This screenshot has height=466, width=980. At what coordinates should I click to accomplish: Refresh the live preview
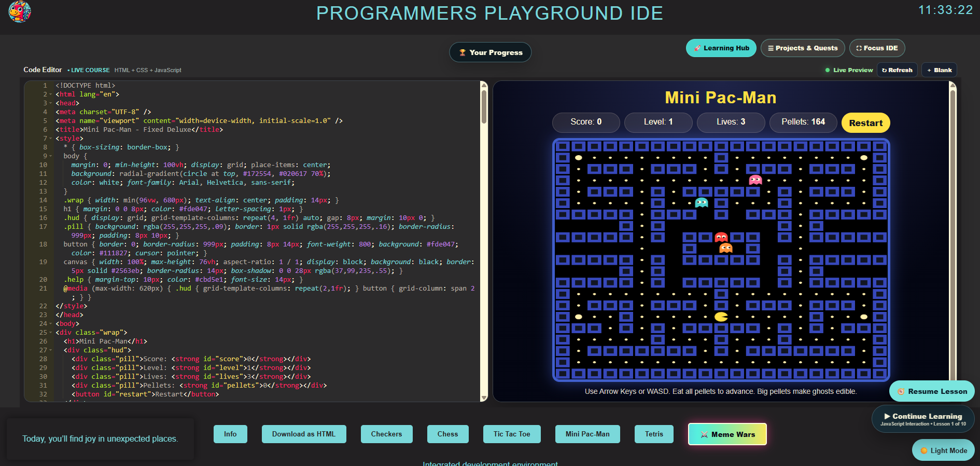[x=897, y=70]
